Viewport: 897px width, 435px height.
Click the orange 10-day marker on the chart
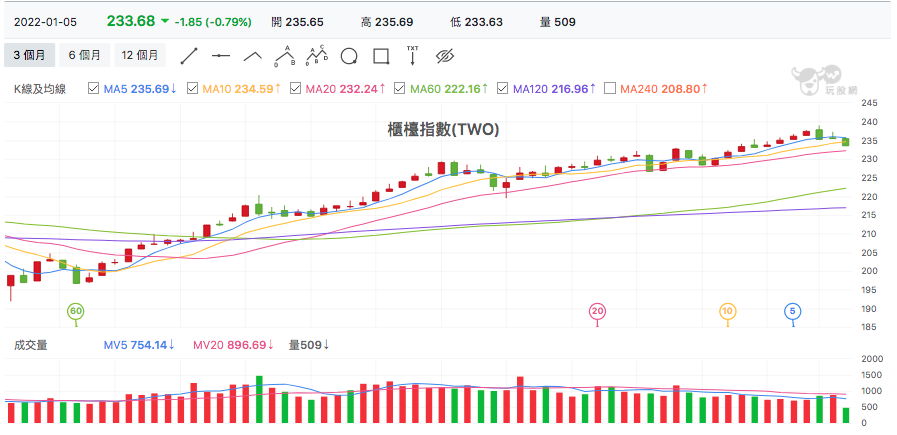tap(727, 311)
